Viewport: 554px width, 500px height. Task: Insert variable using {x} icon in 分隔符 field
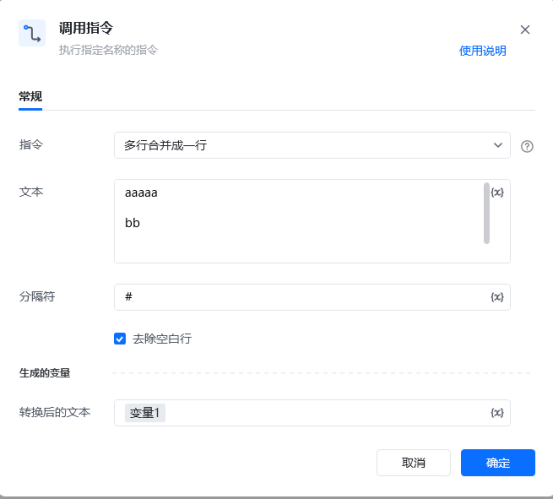[x=497, y=297]
